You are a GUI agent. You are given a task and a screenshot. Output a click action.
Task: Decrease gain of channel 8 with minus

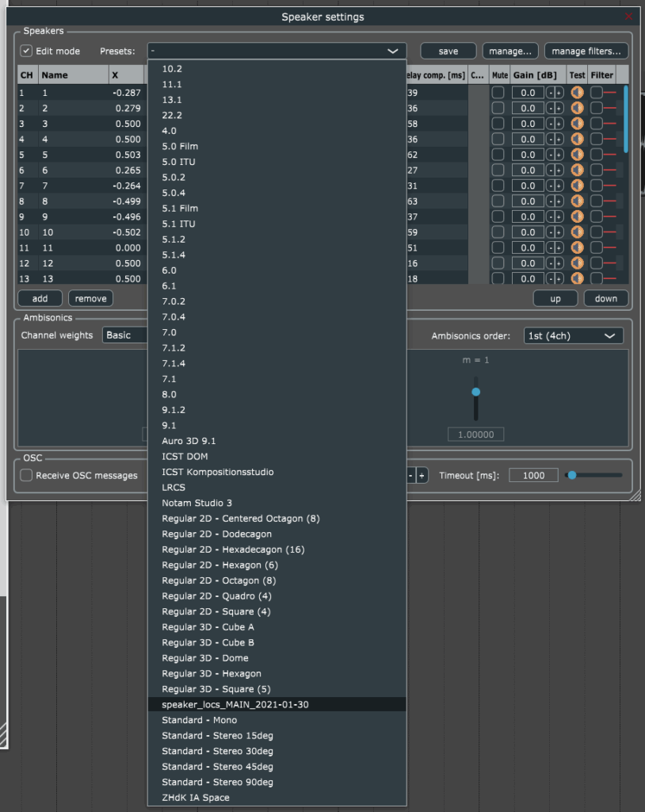pyautogui.click(x=550, y=201)
